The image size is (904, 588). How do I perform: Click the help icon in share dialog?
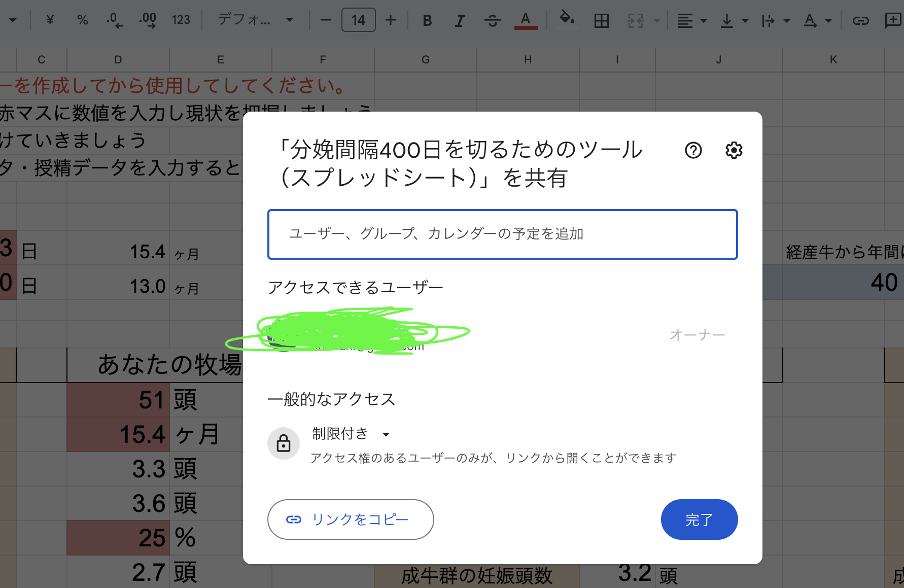pyautogui.click(x=693, y=150)
